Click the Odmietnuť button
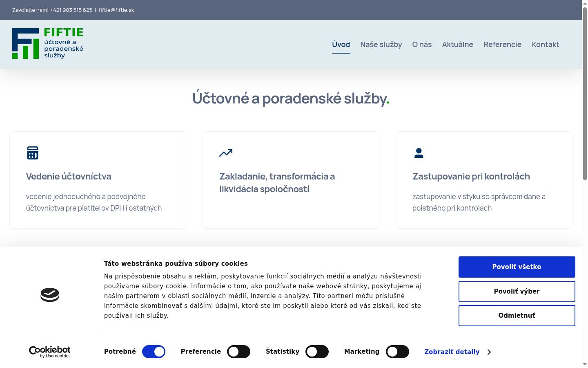The image size is (588, 368). (517, 316)
